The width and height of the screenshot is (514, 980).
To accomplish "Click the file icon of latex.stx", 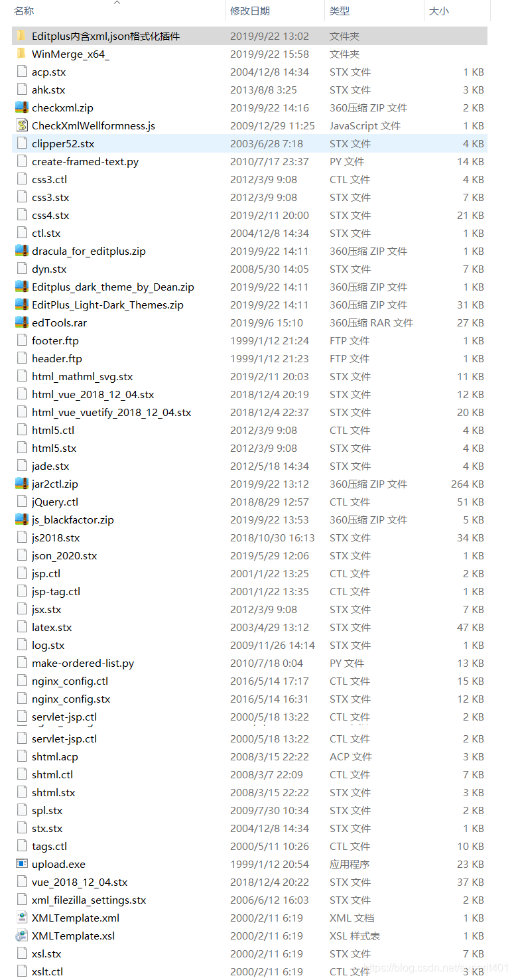I will click(21, 627).
